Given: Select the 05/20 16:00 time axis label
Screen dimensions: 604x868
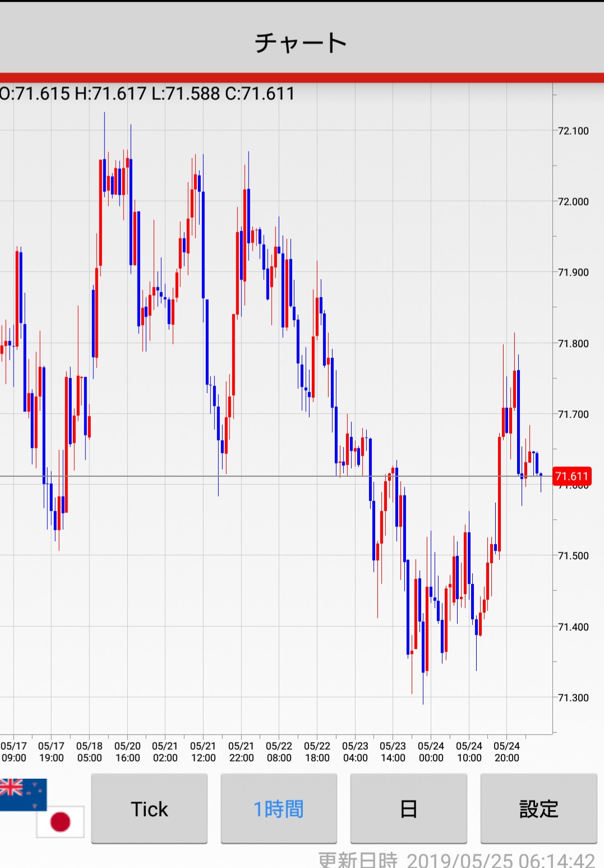Looking at the screenshot, I should coord(127,752).
